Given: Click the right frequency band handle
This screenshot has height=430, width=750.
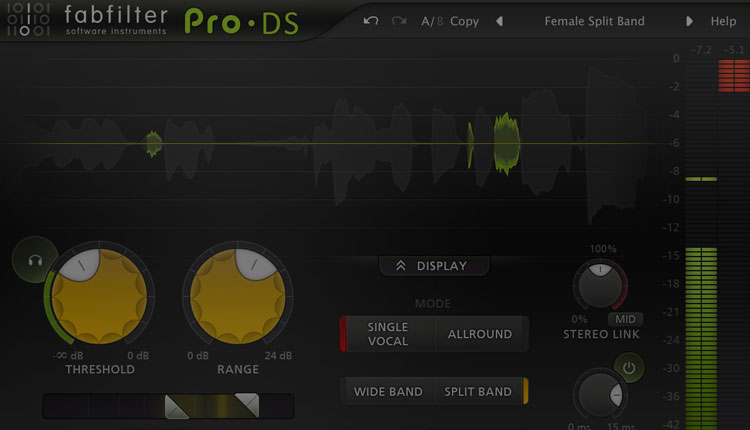Looking at the screenshot, I should [x=247, y=405].
